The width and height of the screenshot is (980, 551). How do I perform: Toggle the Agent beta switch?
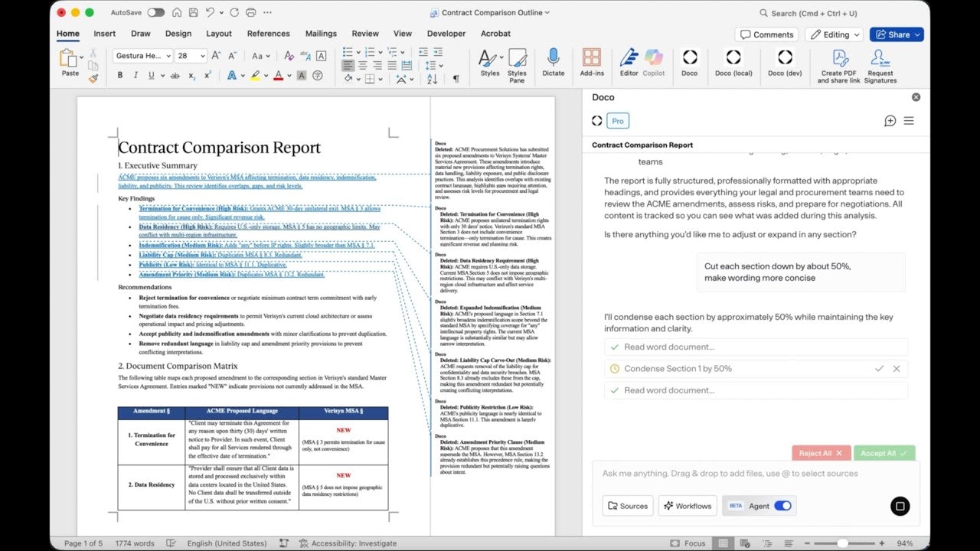[x=782, y=506]
